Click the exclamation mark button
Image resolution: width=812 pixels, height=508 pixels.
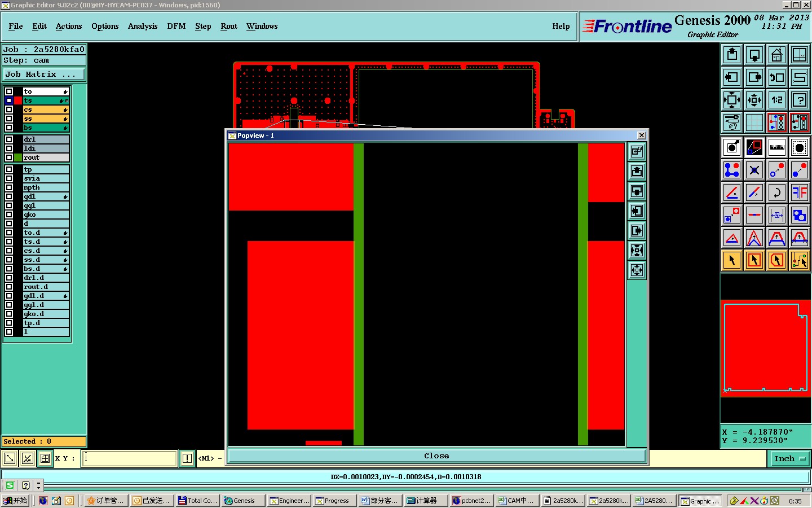[187, 458]
